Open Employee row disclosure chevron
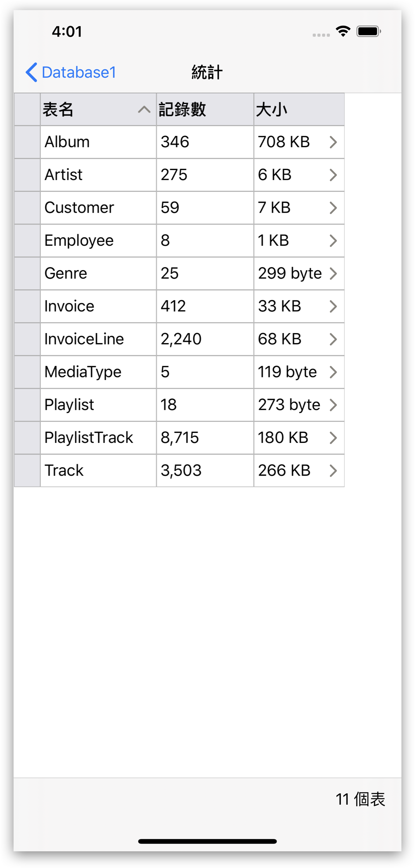 [x=333, y=241]
